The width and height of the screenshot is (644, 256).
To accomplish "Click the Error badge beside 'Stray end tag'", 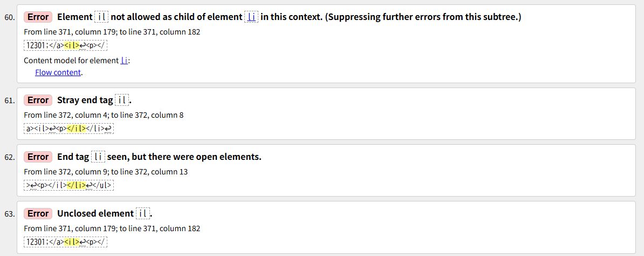I will tap(38, 100).
